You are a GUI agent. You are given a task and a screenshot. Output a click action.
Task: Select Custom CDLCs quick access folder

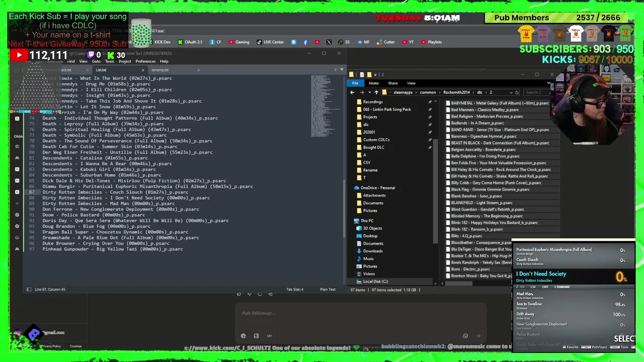[376, 140]
